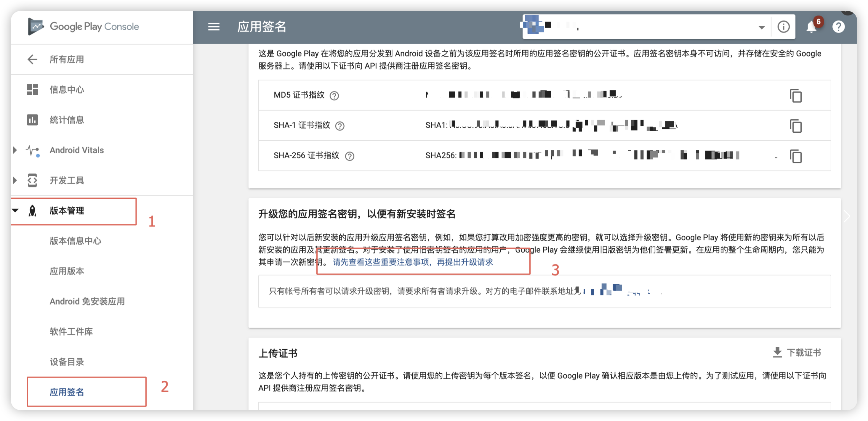Select 应用版本 in the sidebar

tap(67, 271)
